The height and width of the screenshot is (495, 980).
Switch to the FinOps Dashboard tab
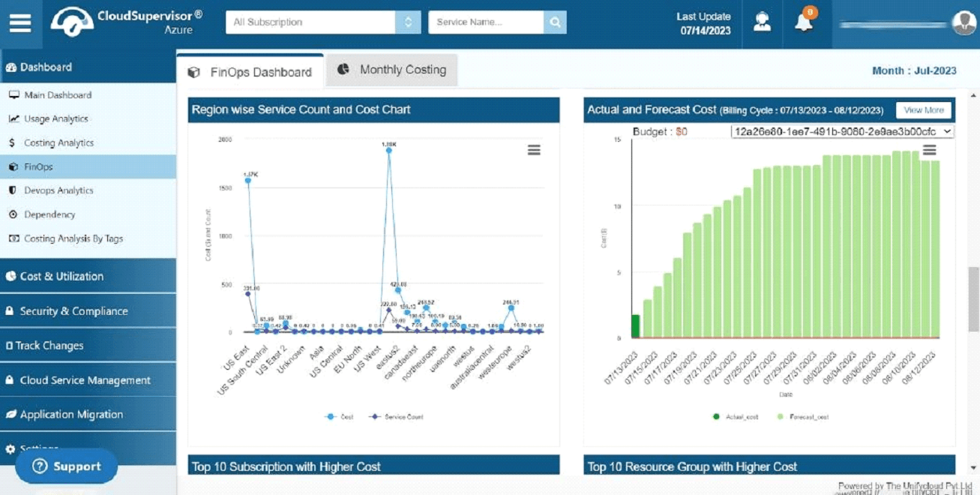(x=250, y=72)
